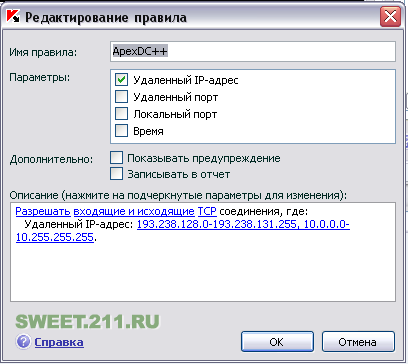The height and width of the screenshot is (364, 408).
Task: Enable the Локальный порт checkbox
Action: pyautogui.click(x=121, y=114)
